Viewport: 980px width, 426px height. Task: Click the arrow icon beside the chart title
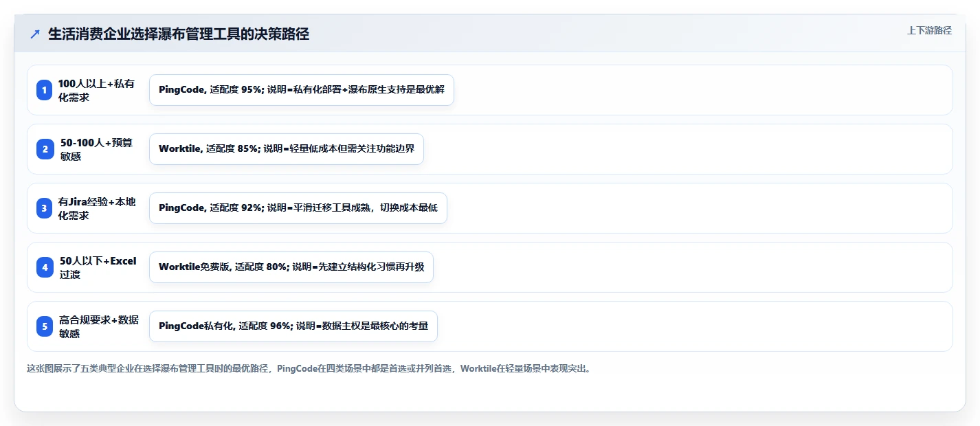click(35, 34)
